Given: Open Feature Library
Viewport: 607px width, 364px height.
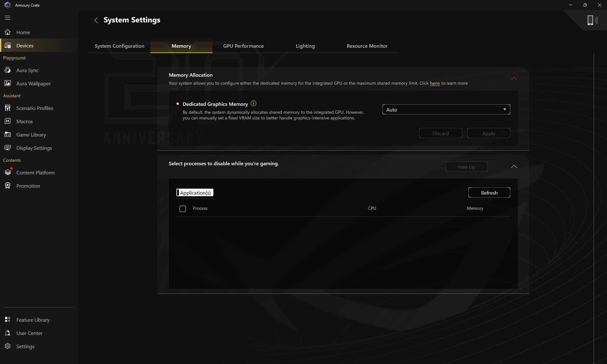Looking at the screenshot, I should 39,320.
